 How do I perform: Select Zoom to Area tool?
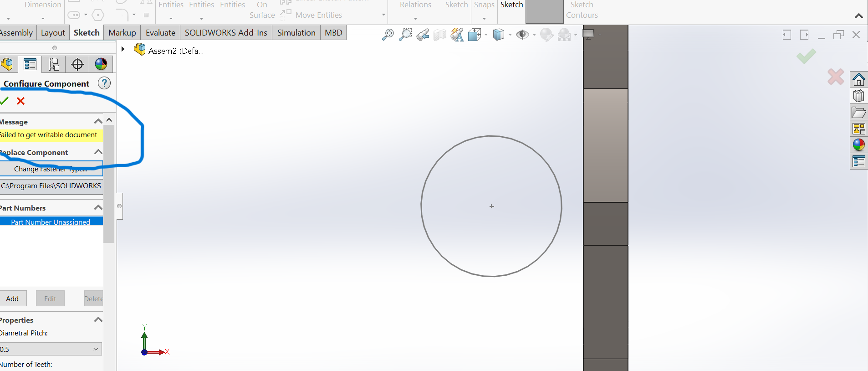[405, 35]
